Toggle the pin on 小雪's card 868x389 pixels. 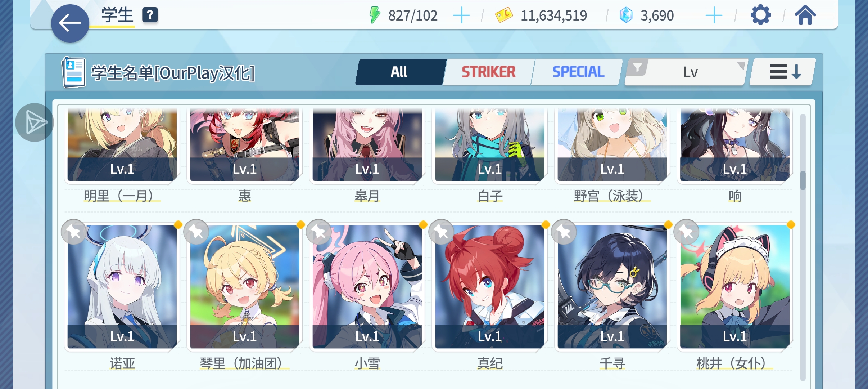[319, 232]
